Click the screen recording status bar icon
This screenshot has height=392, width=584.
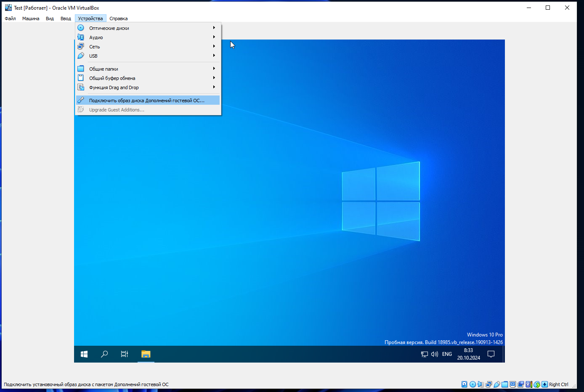pyautogui.click(x=521, y=384)
